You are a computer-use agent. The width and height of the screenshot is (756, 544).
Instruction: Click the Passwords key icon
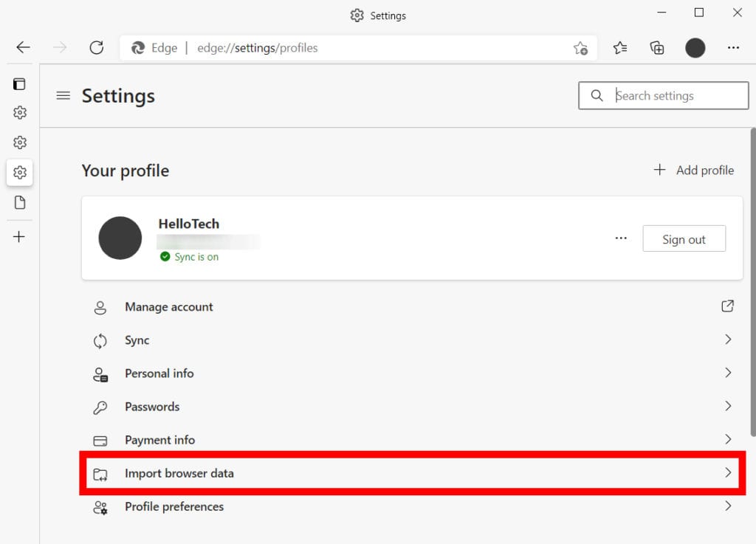coord(100,407)
